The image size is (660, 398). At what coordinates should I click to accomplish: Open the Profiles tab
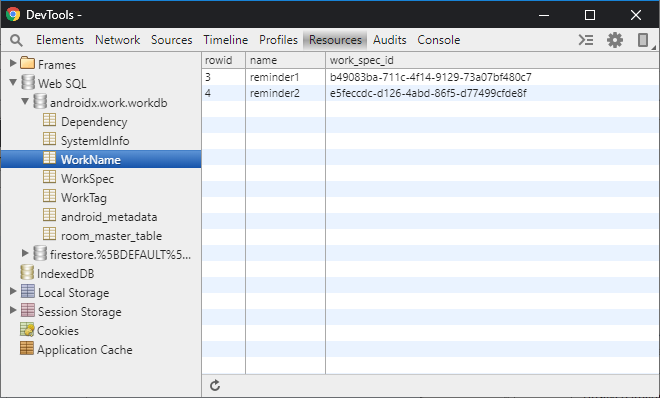pos(278,40)
